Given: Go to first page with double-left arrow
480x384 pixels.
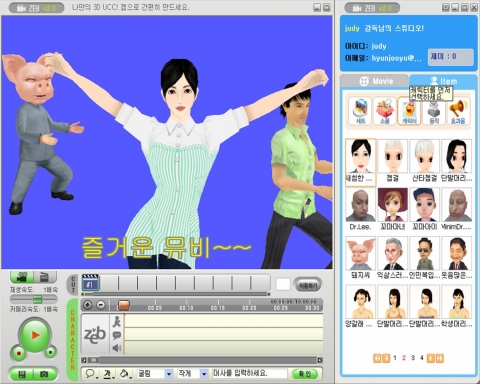Looking at the screenshot, I should pos(377,358).
